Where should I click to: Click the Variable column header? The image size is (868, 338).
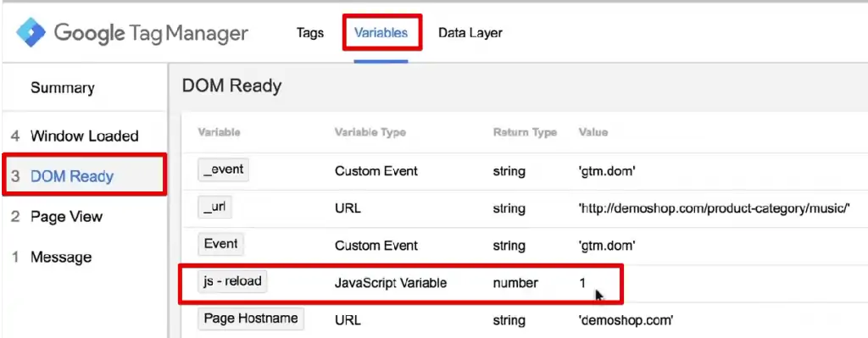[219, 133]
